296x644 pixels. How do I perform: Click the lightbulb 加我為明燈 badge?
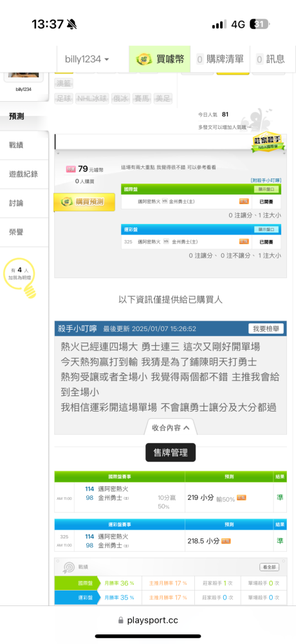pyautogui.click(x=20, y=277)
